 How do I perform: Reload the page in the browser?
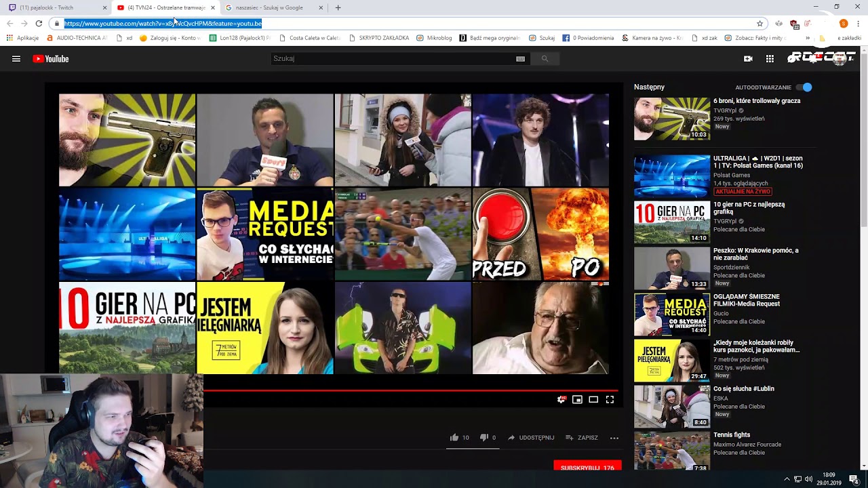[39, 23]
